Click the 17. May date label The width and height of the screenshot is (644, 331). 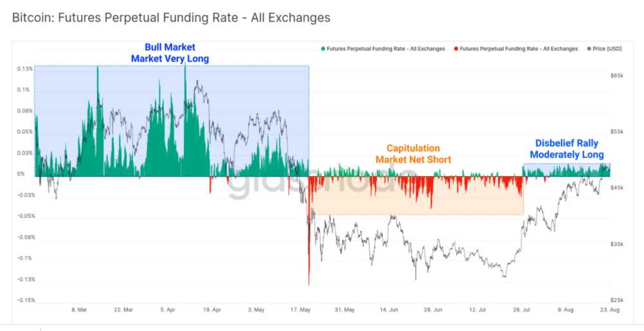[x=300, y=310]
